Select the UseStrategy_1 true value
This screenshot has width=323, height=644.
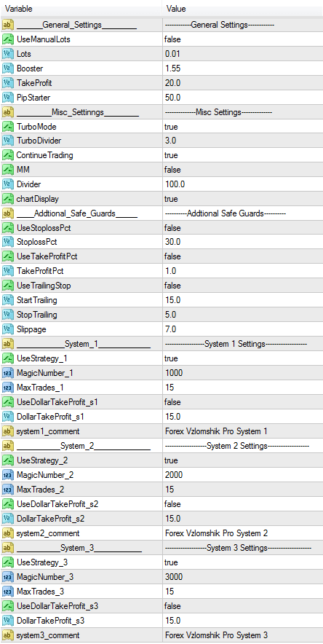pyautogui.click(x=171, y=358)
